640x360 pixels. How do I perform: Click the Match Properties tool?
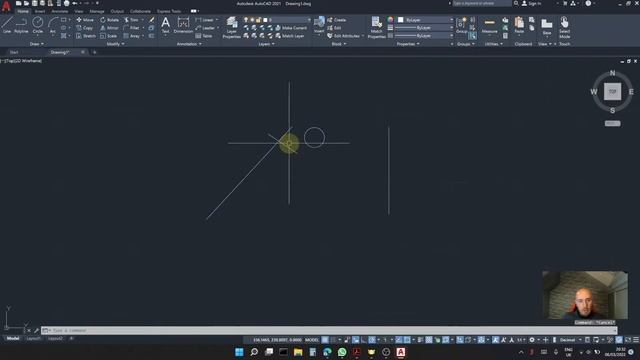376,27
